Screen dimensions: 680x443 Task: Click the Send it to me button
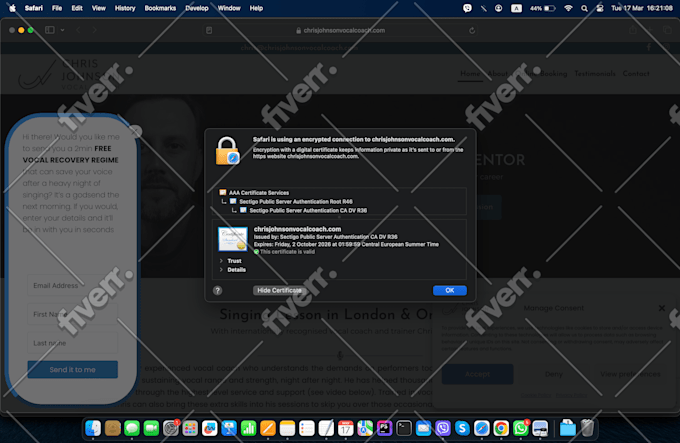coord(72,369)
